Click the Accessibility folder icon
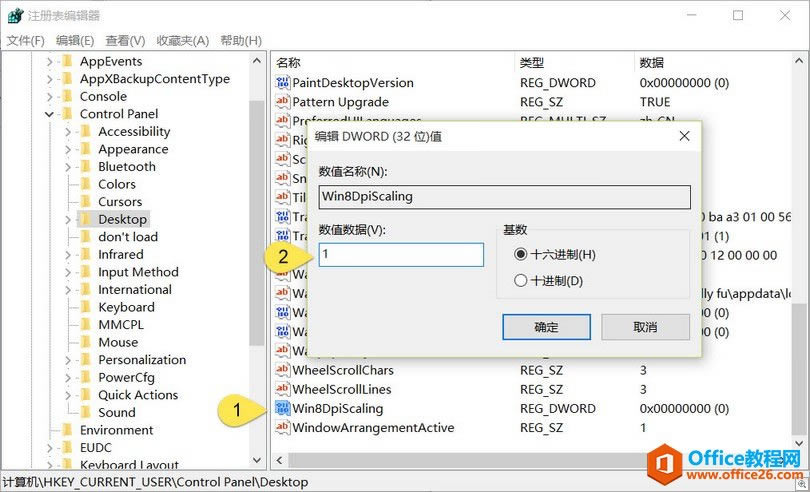 [x=86, y=132]
